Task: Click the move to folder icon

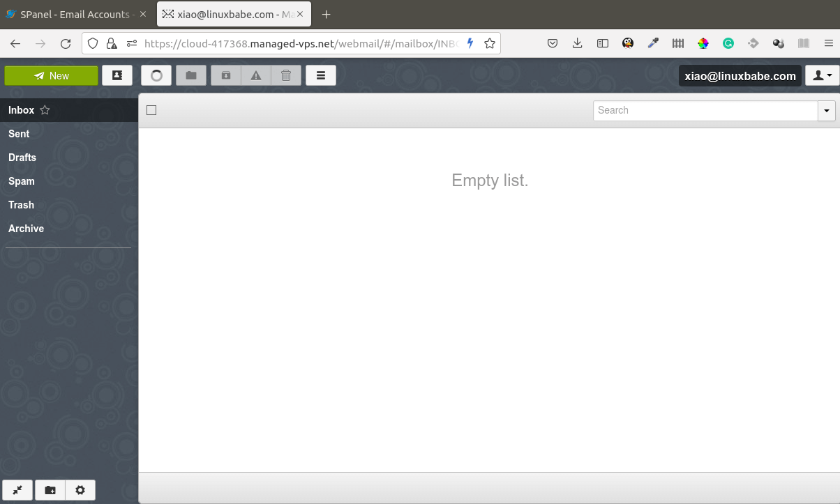Action: coord(191,75)
